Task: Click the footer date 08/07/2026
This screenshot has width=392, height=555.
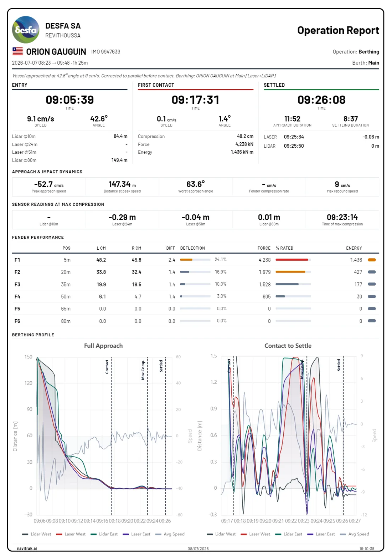Action: [x=198, y=549]
